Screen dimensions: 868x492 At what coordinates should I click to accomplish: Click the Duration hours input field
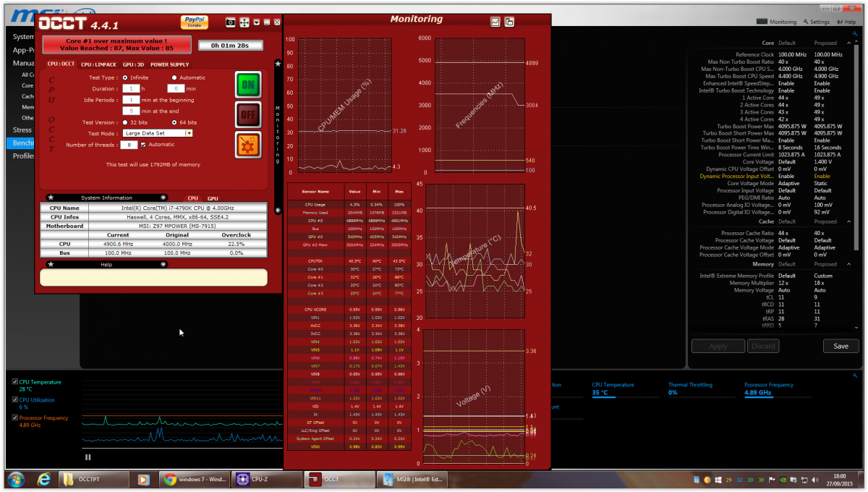tap(131, 88)
